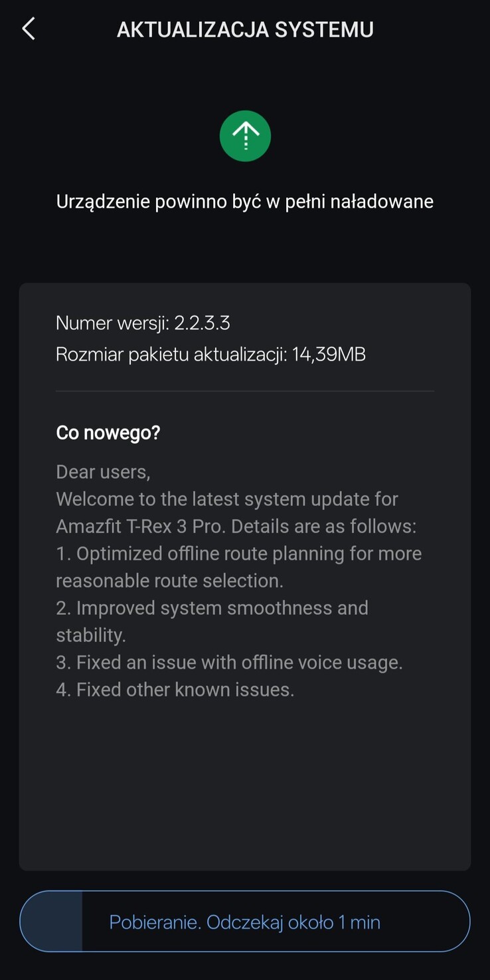Select the offline route planning changelog item
Viewport: 490px width, 980px height.
[x=238, y=566]
